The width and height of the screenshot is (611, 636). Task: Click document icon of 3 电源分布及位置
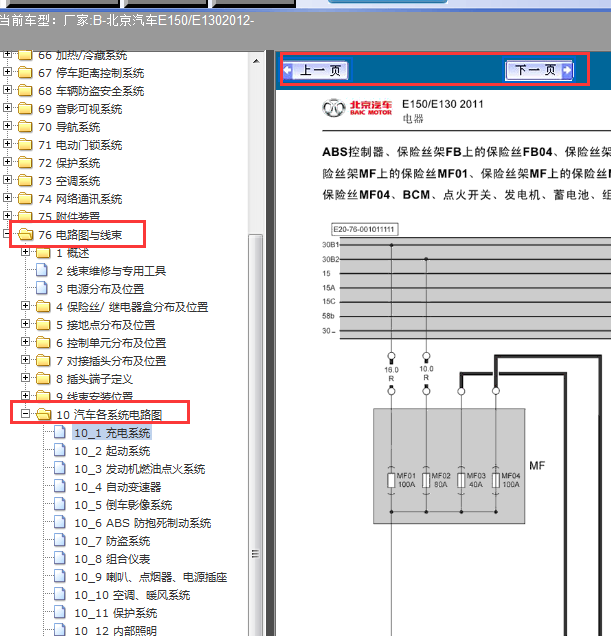point(41,288)
